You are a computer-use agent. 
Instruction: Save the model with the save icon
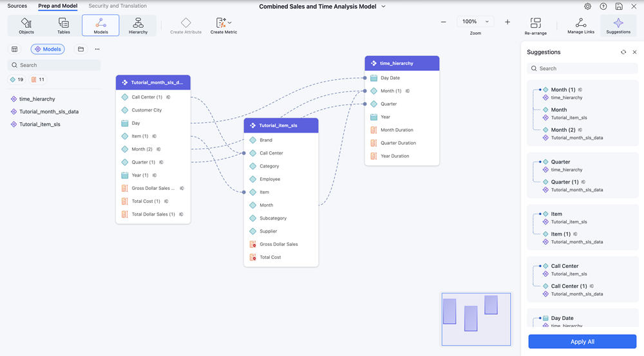(x=619, y=6)
